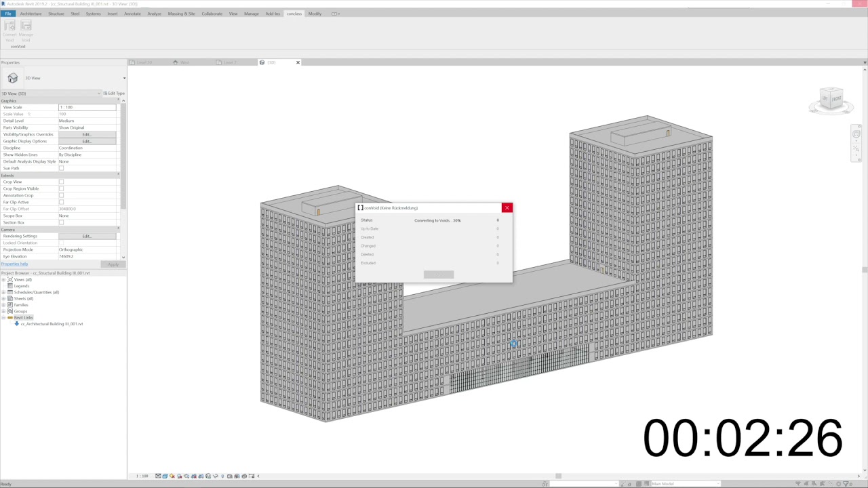
Task: Click the zoom tool on navigation bar
Action: (x=856, y=148)
